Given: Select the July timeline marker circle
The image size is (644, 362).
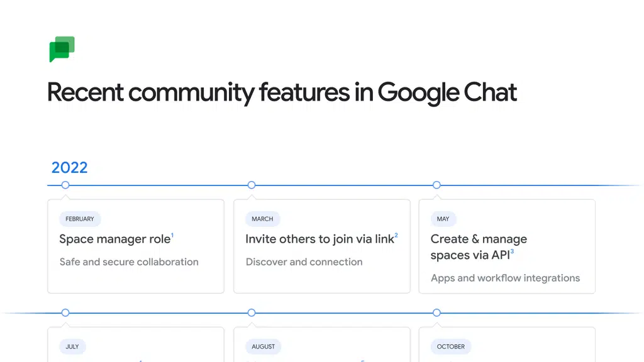Looking at the screenshot, I should point(65,313).
